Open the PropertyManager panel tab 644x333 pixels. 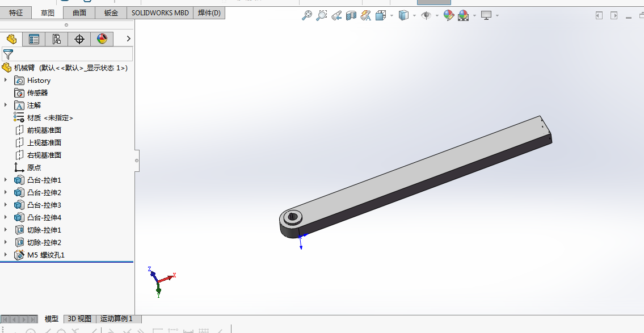tap(34, 39)
